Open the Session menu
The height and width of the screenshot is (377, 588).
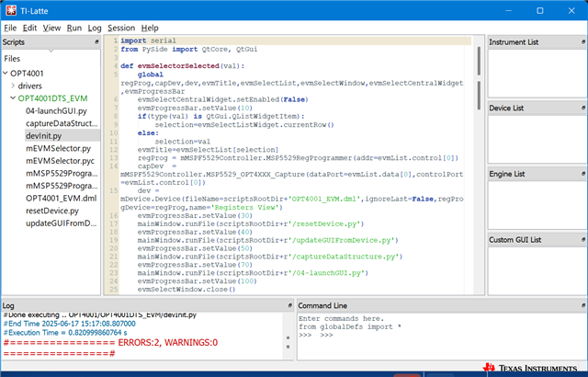(x=121, y=28)
